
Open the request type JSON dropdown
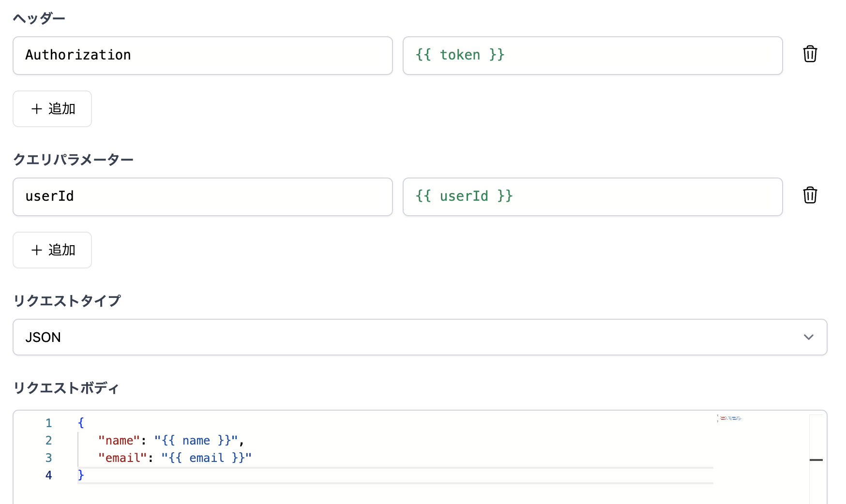coord(419,337)
